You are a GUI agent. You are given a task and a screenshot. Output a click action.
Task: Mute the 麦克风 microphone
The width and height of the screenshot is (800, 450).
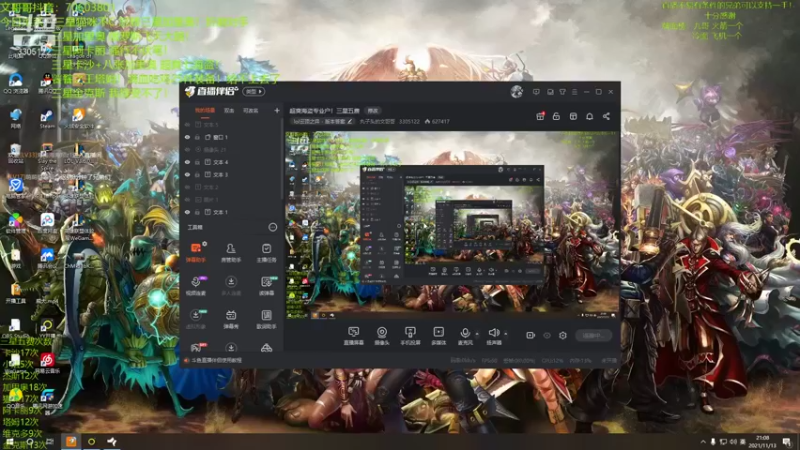(x=465, y=336)
